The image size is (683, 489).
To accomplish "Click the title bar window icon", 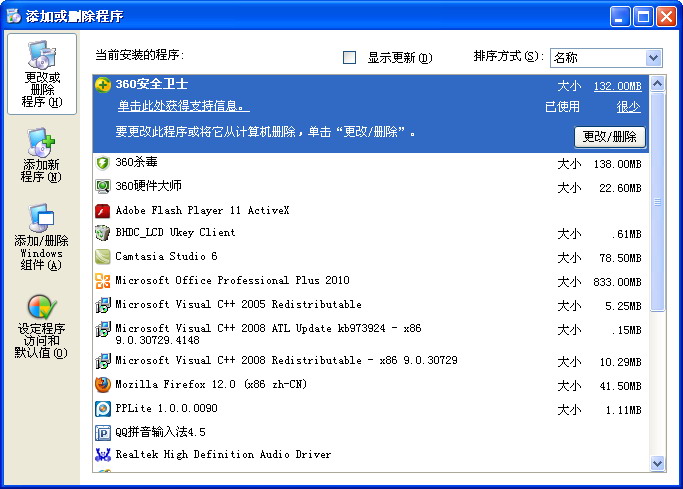I will pos(14,16).
